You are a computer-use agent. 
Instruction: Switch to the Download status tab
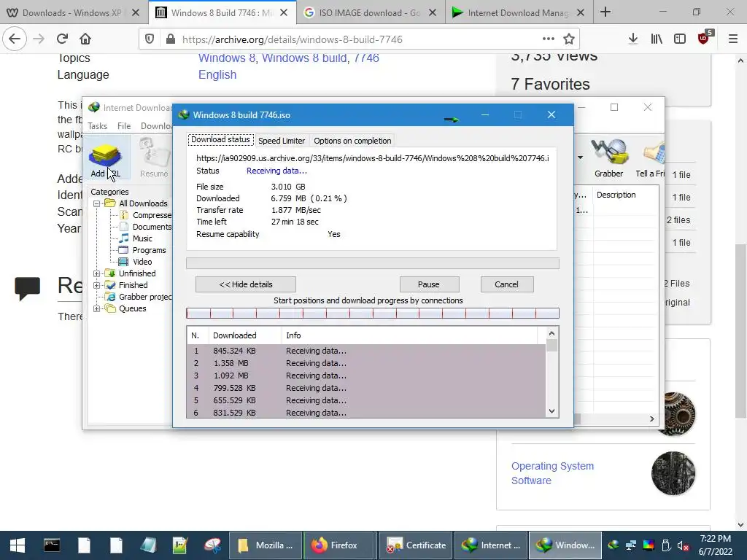tap(220, 139)
